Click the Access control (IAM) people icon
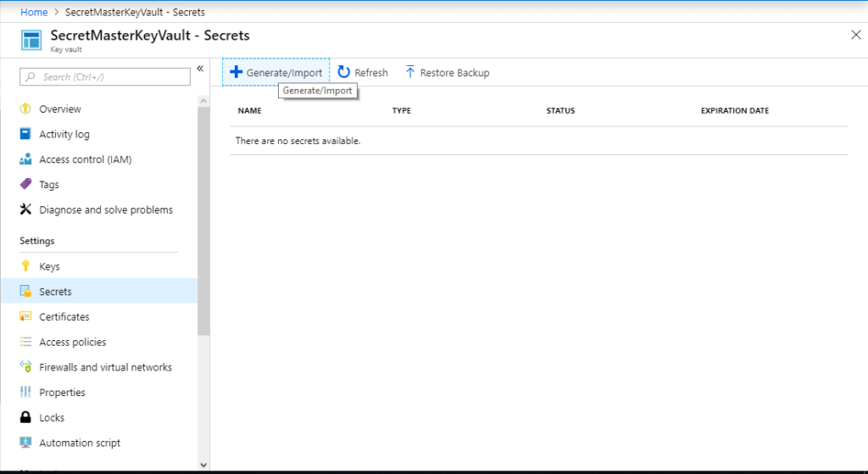Screen dimensions: 868x474 pyautogui.click(x=25, y=159)
